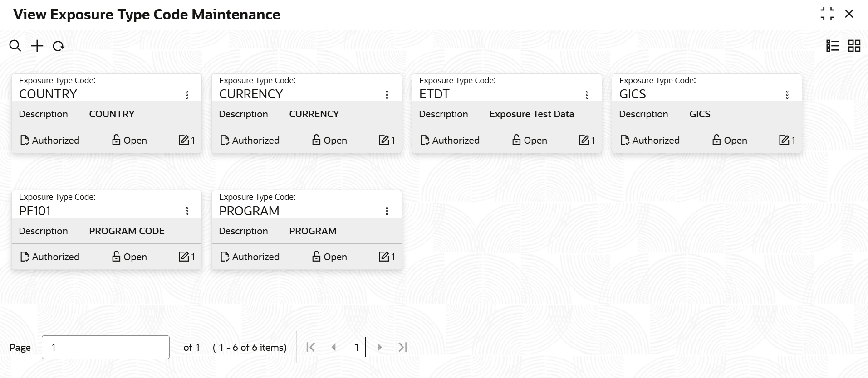
Task: Jump to the last page
Action: tap(402, 347)
